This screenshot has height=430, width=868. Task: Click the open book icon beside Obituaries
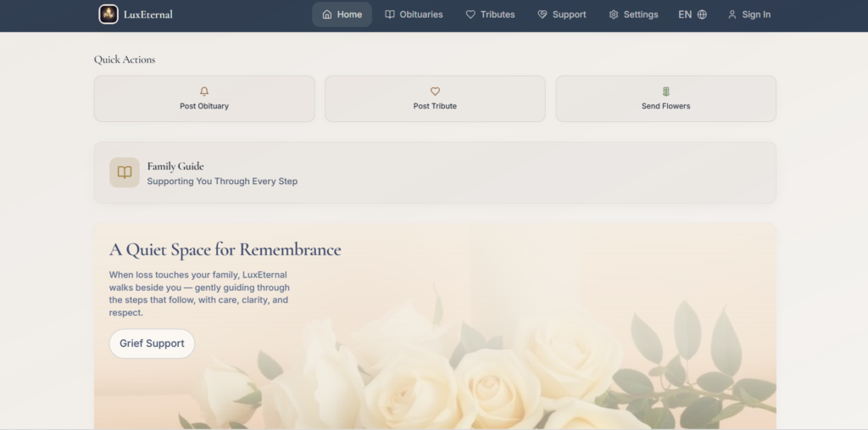[390, 14]
